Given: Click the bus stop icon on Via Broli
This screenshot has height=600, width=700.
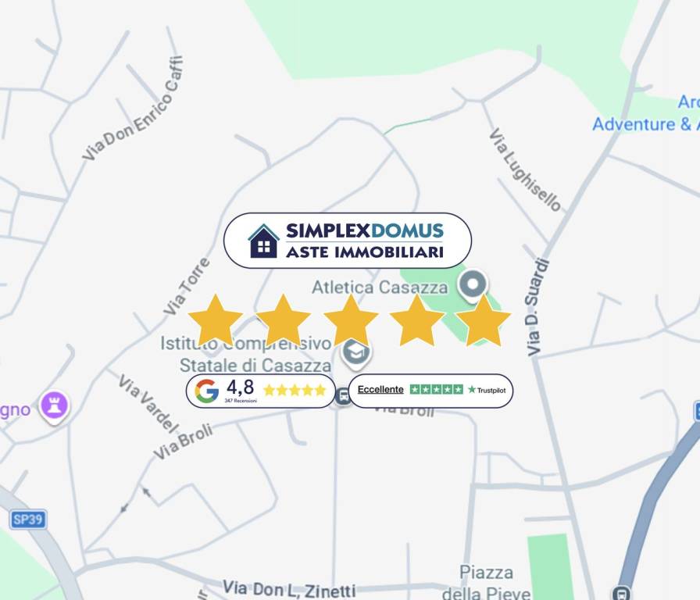Looking at the screenshot, I should pos(343,395).
